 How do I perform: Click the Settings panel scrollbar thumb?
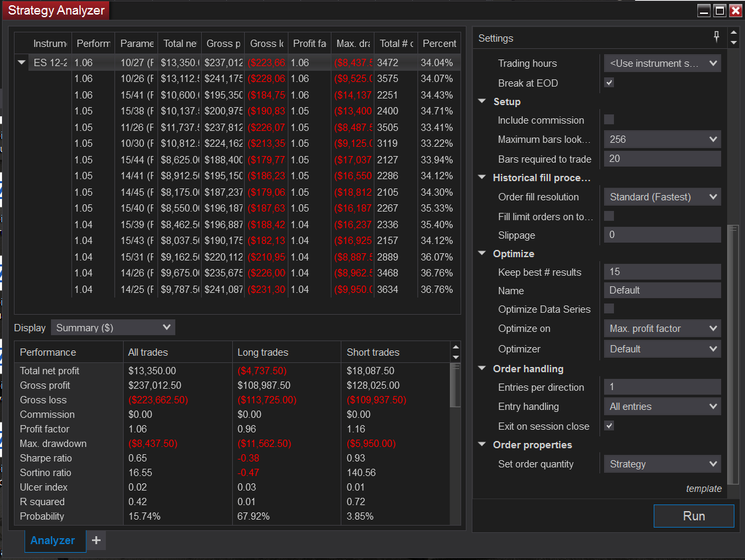[733, 354]
